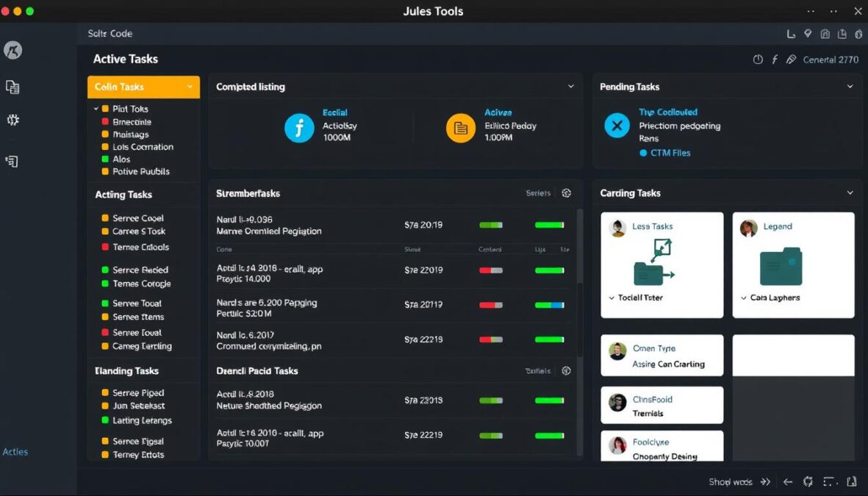Toggle the yellow marker for Serree Piped
This screenshot has width=868, height=496.
click(x=105, y=392)
